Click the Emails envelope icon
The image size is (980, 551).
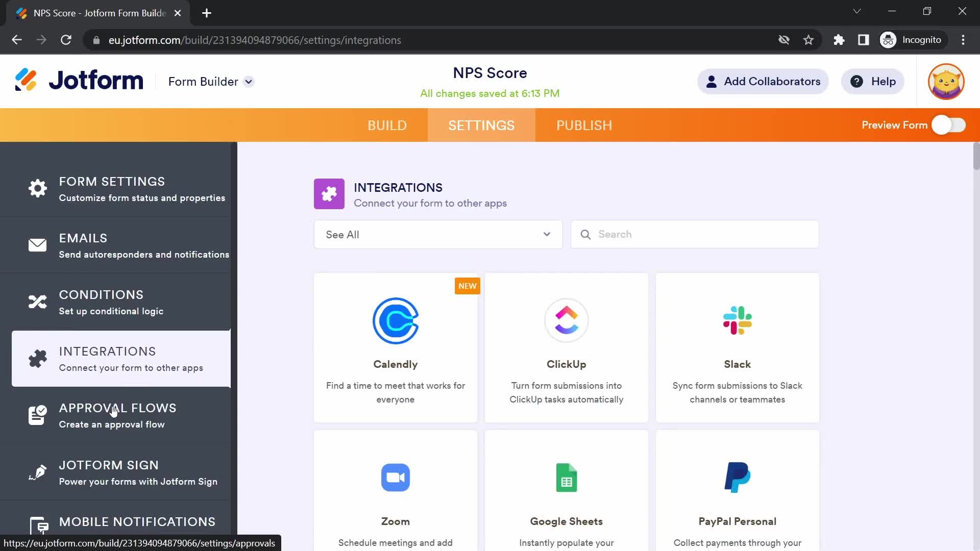[x=36, y=245]
